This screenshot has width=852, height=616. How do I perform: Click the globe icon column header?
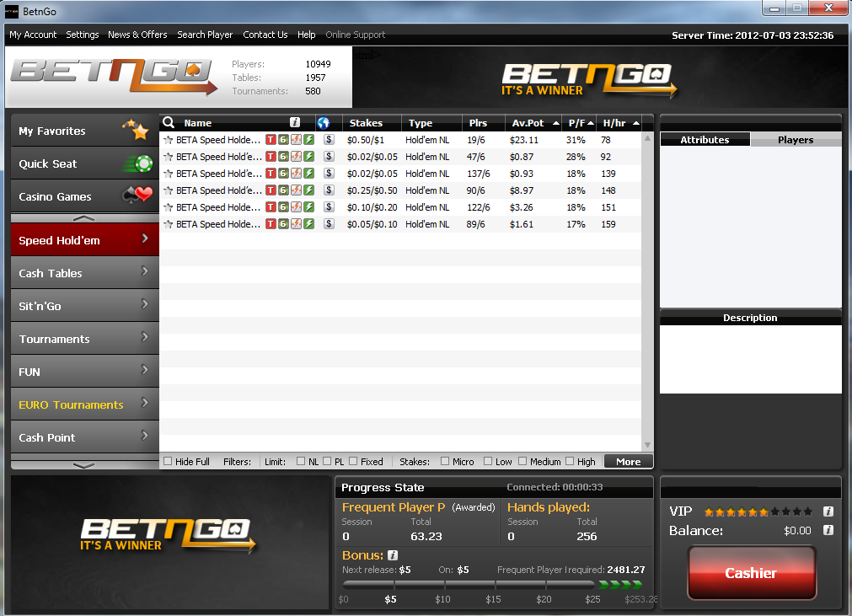(x=324, y=123)
